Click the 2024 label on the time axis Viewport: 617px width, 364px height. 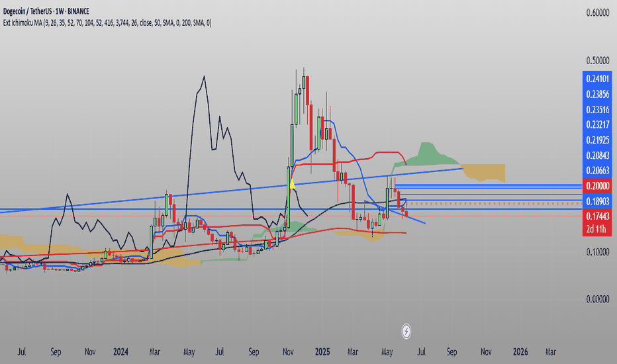tap(120, 352)
